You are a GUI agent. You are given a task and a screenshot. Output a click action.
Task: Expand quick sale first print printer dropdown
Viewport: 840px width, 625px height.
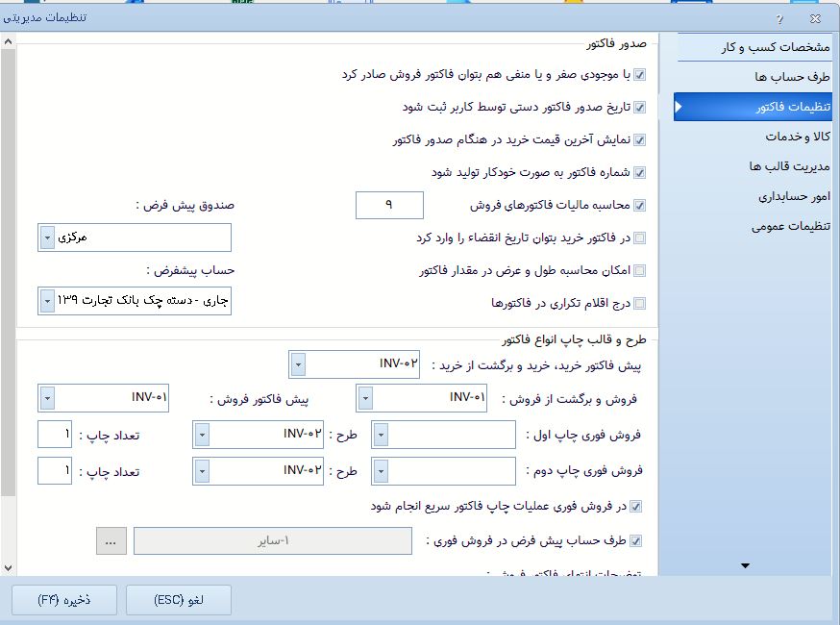pyautogui.click(x=382, y=435)
